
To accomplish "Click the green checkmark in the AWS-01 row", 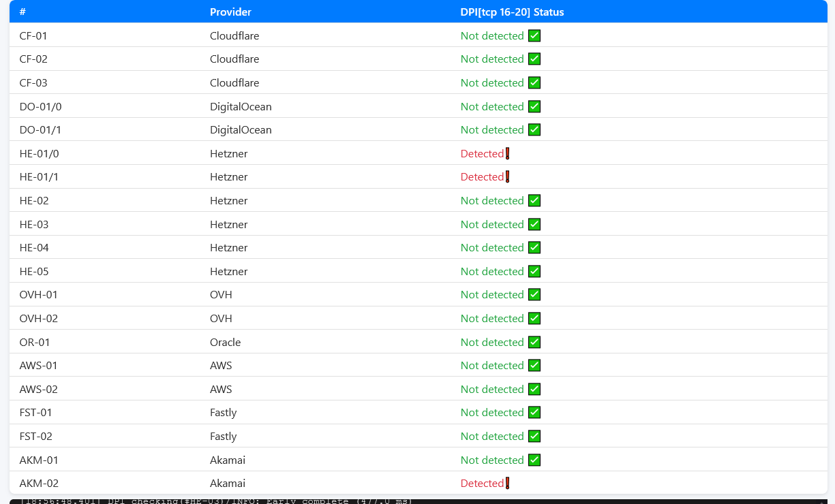I will coord(534,366).
